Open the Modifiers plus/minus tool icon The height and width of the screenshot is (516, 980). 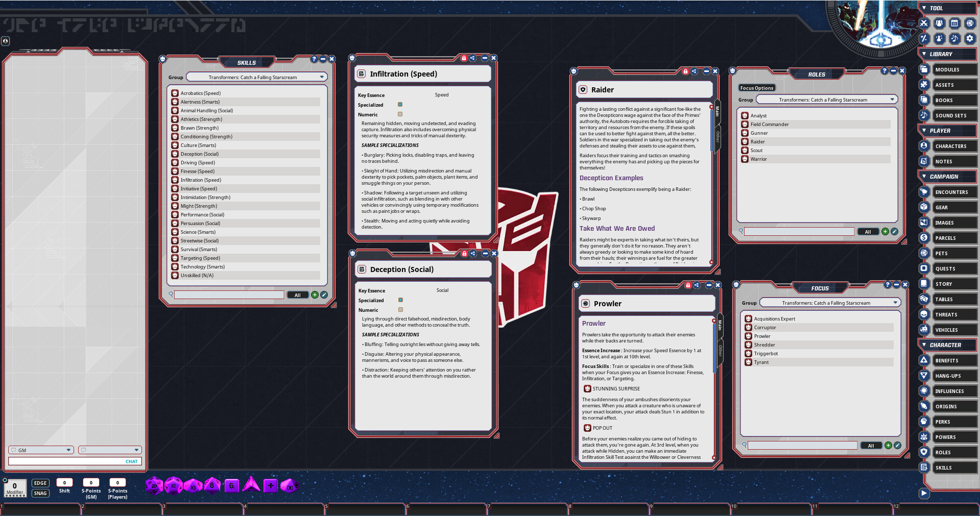tap(924, 38)
